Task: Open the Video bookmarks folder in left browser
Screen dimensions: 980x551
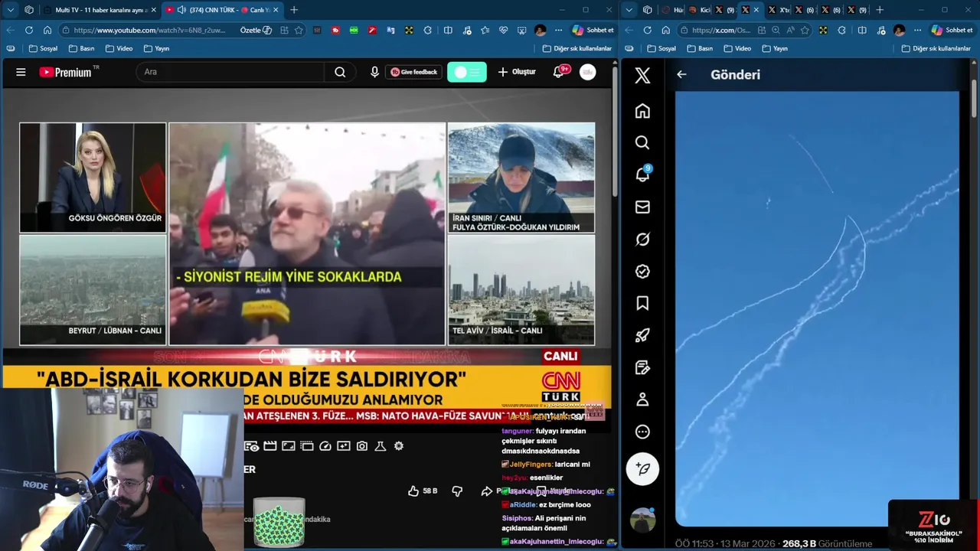Action: pyautogui.click(x=119, y=48)
